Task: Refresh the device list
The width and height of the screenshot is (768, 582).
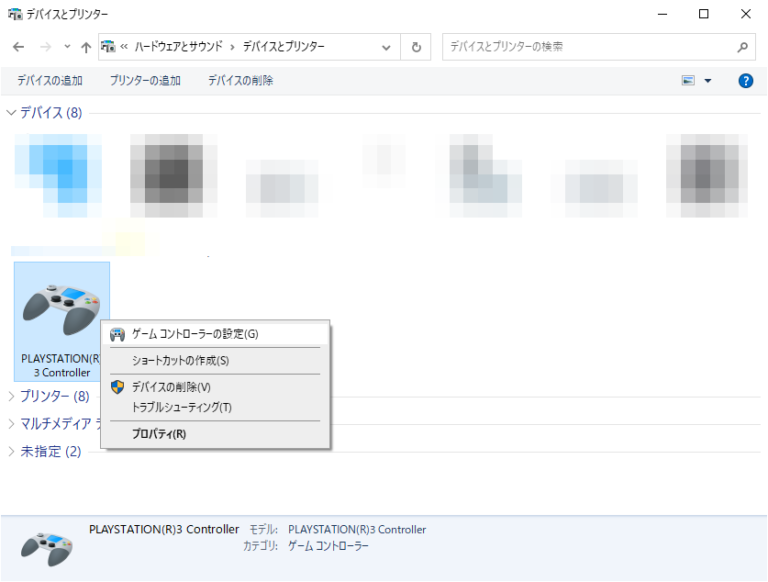Action: (416, 47)
